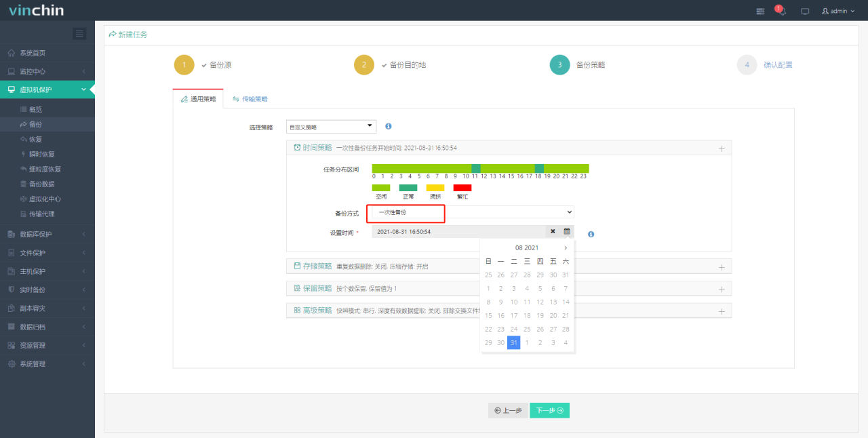The image size is (868, 438).
Task: Click the red 繁忙 legend swatch
Action: click(462, 187)
